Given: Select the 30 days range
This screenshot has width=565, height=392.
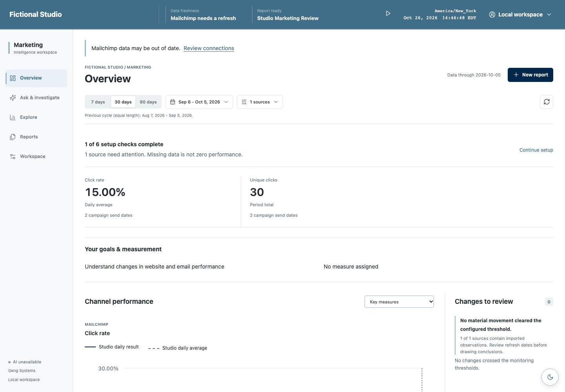Looking at the screenshot, I should pyautogui.click(x=123, y=102).
